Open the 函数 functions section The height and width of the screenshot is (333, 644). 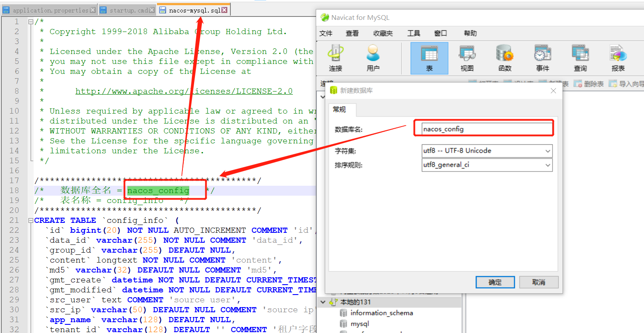point(505,58)
